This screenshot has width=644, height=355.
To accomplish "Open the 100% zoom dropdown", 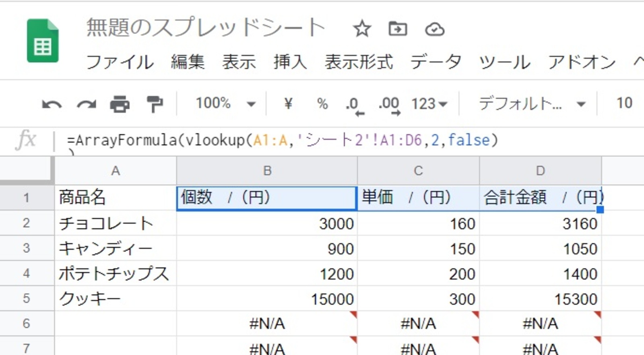I will 225,104.
